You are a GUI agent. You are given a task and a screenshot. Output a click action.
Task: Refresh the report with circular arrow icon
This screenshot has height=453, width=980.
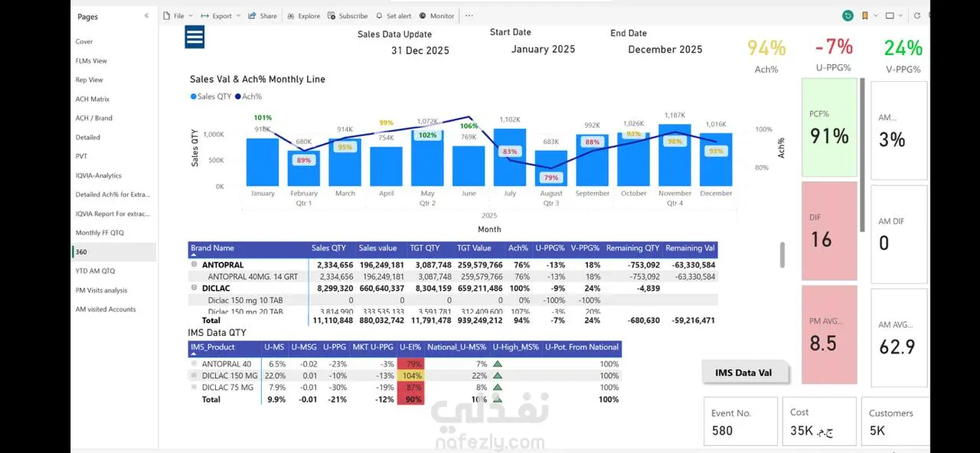[x=917, y=16]
